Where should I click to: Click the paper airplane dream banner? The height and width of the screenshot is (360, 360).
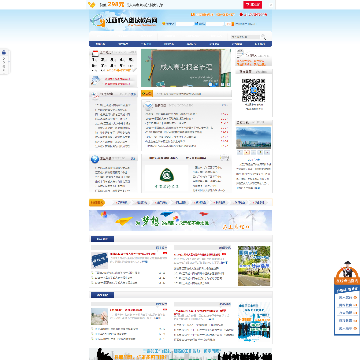tap(180, 220)
